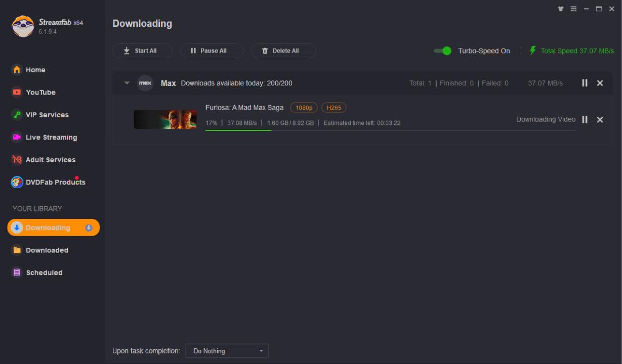
Task: Minimize the StreamFab window
Action: click(x=587, y=9)
